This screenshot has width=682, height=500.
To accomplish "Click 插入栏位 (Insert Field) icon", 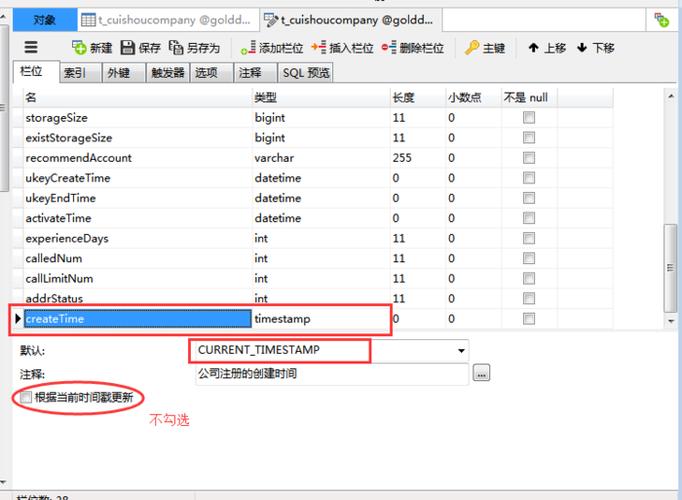I will coord(318,47).
